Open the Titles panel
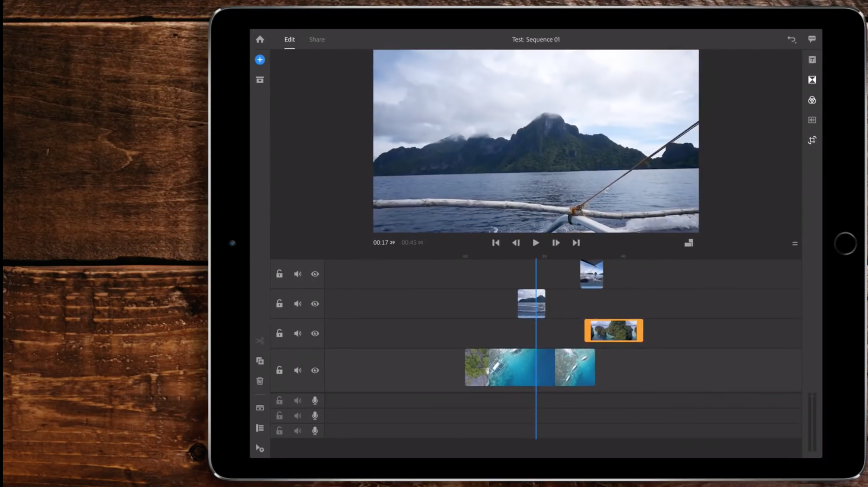This screenshot has height=487, width=868. click(x=812, y=60)
